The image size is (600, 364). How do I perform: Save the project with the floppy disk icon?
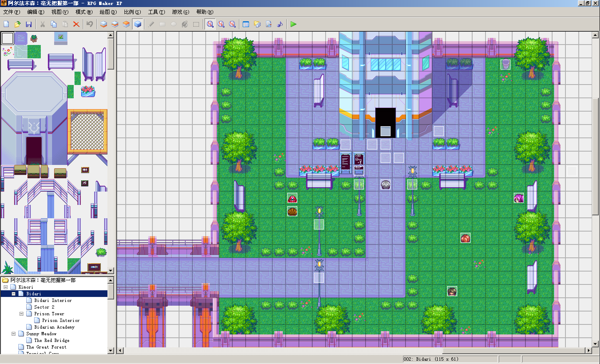[29, 24]
